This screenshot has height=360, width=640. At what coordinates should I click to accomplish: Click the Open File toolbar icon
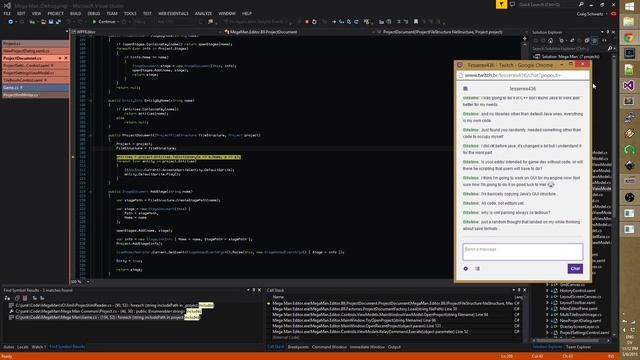click(x=43, y=22)
